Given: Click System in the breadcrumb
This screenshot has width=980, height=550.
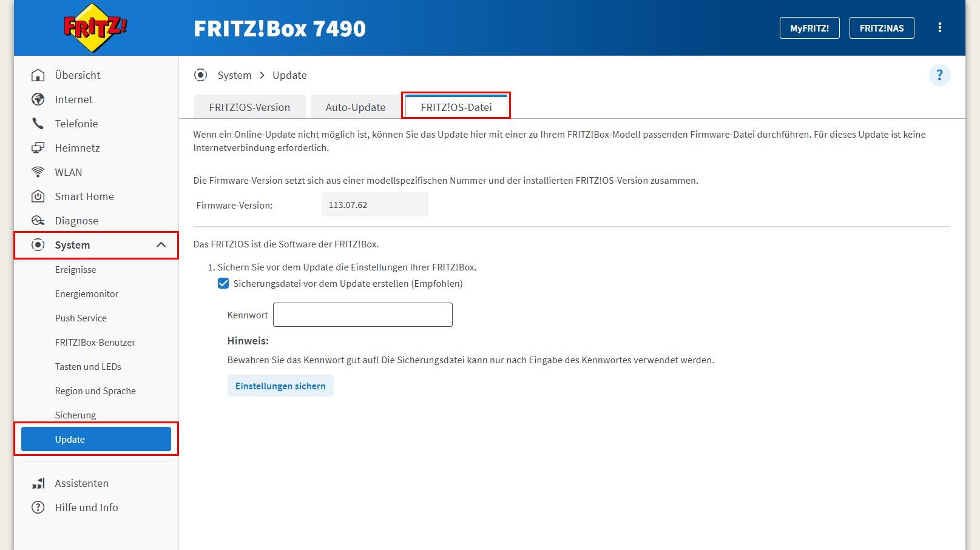Looking at the screenshot, I should pos(234,75).
